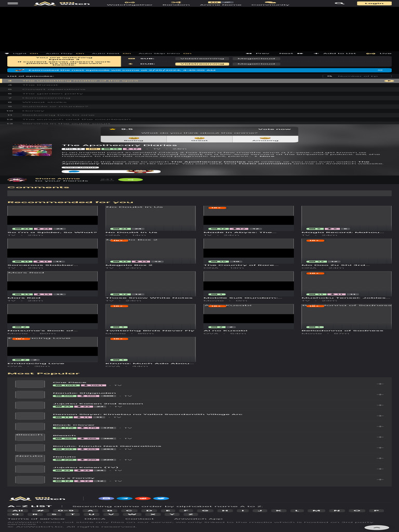Screen dimensions: 399x532
Task: Go to next episode with Next
Action: point(291,54)
